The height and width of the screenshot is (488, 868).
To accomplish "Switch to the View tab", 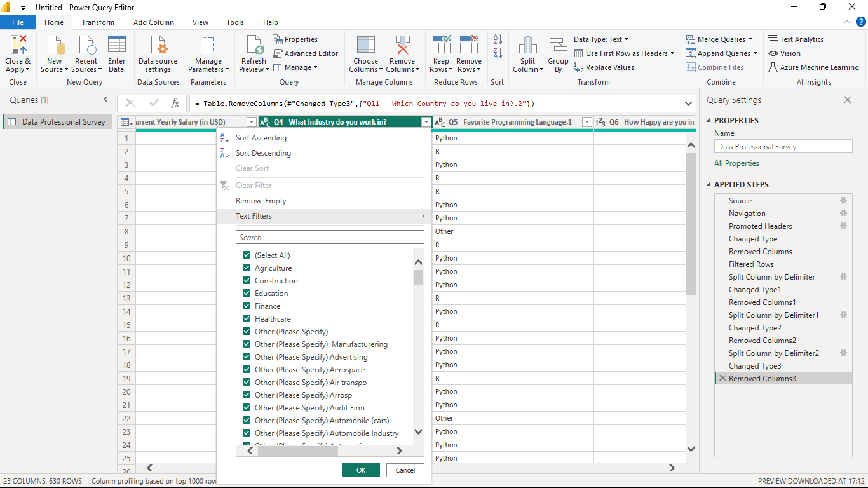I will point(200,22).
